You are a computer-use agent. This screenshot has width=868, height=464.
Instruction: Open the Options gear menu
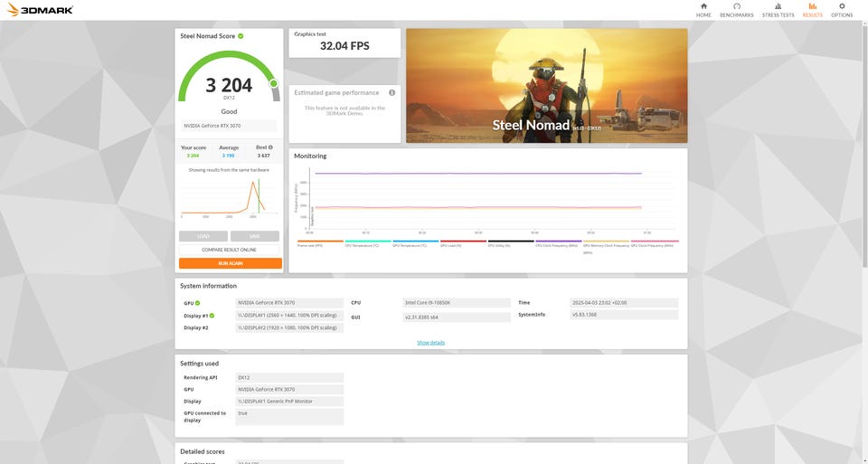tap(842, 10)
